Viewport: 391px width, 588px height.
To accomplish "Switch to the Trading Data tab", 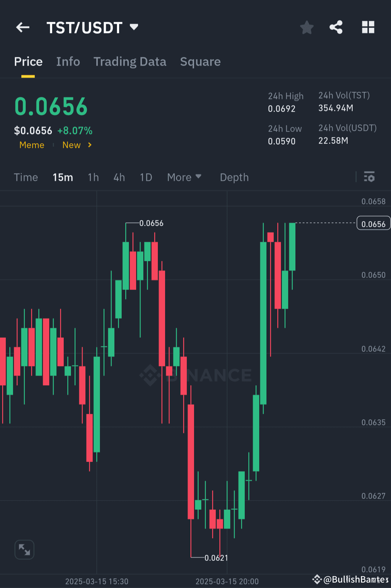I will [x=130, y=62].
